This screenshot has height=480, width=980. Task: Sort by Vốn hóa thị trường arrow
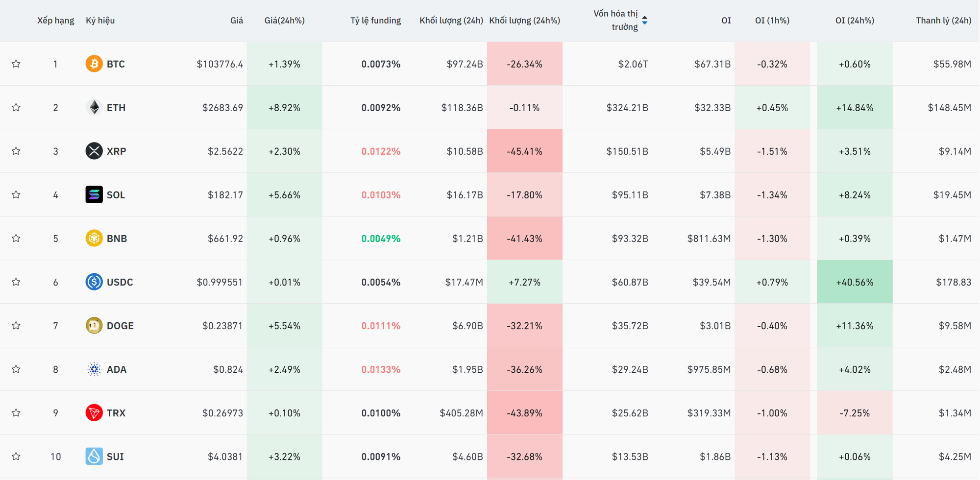(x=644, y=20)
